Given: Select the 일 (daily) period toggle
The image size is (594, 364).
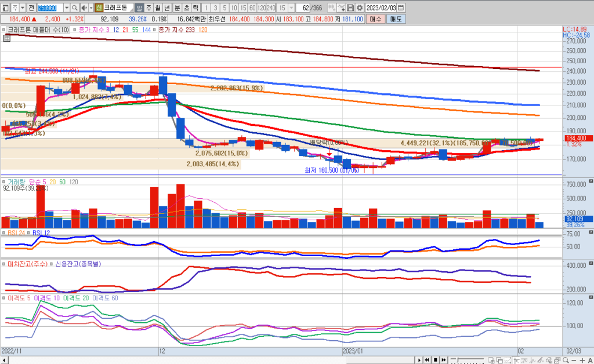Looking at the screenshot, I should pos(139,8).
